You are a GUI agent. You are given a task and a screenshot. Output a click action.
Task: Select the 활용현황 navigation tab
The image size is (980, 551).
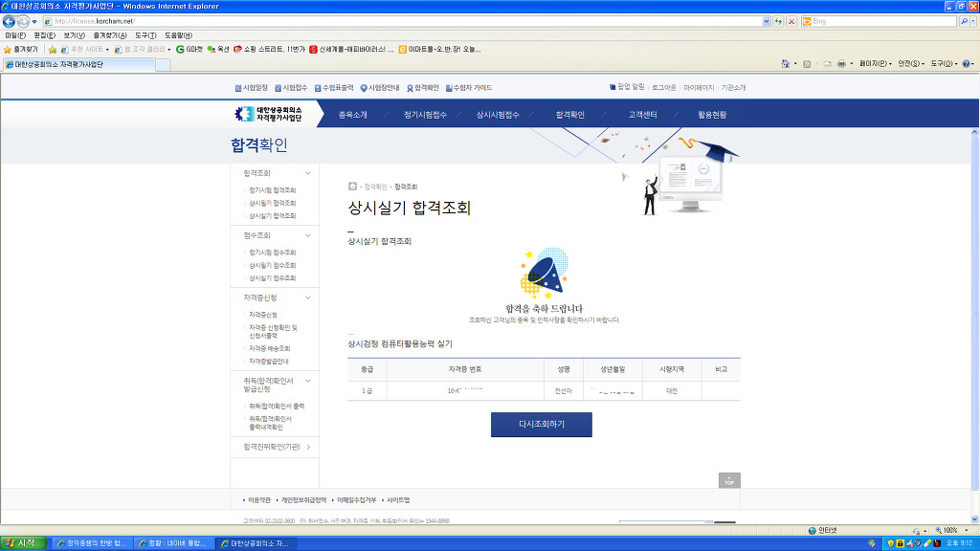pyautogui.click(x=712, y=115)
